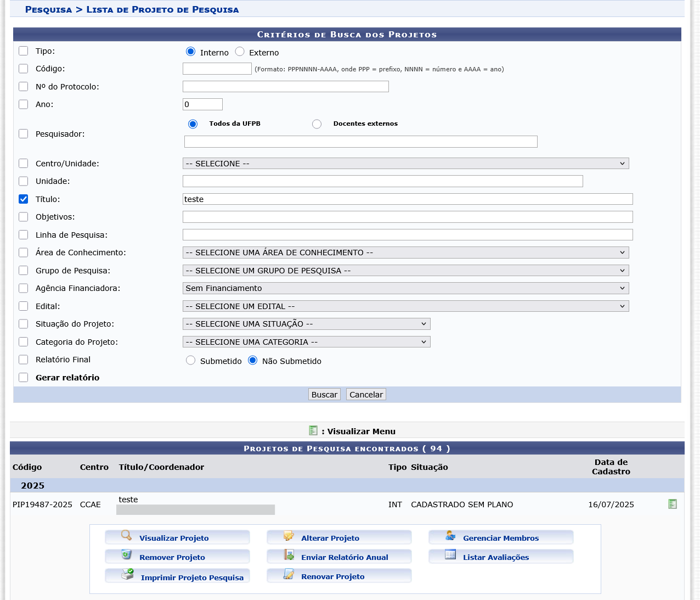Click the Visualizar Projeto magnifier icon

coord(126,536)
